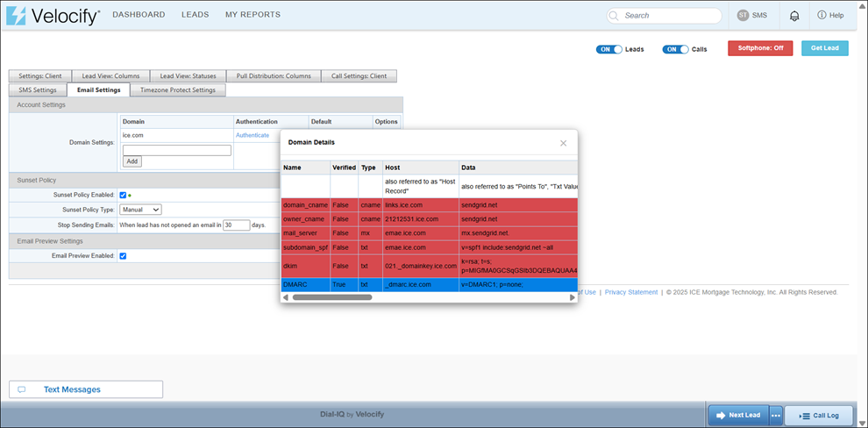This screenshot has width=868, height=428.
Task: Click the owner_cname row name
Action: click(304, 218)
